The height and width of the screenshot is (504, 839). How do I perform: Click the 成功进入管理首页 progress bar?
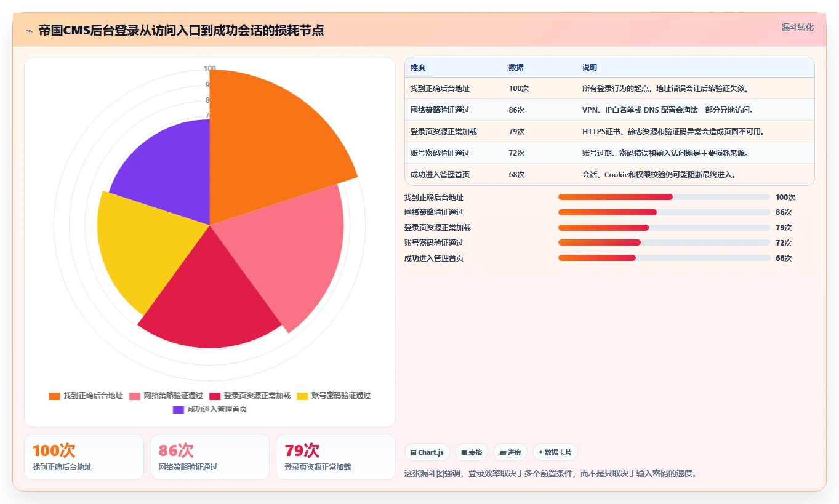point(664,258)
